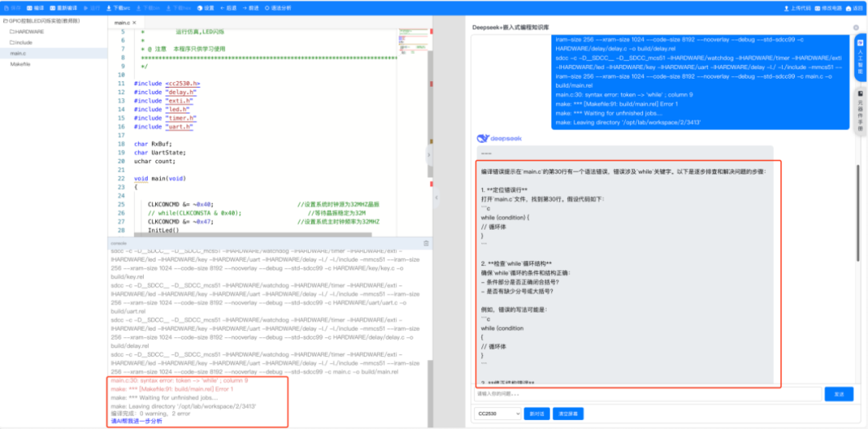Image resolution: width=868 pixels, height=429 pixels.
Task: Open the 元器件手册 side tab
Action: coord(860,110)
